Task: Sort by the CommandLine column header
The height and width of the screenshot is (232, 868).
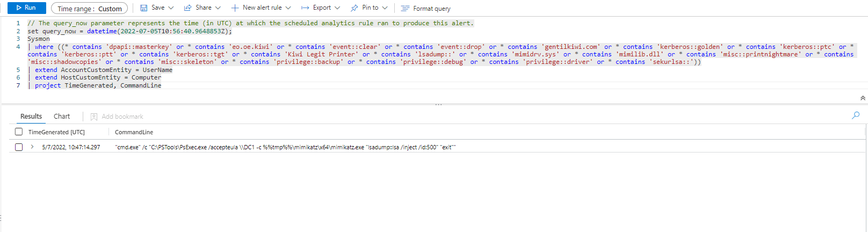Action: (x=134, y=132)
